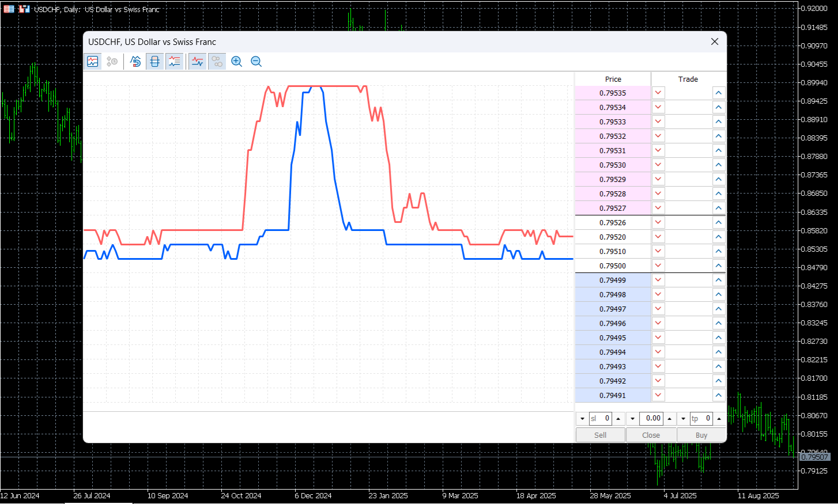Increase the take profit (tp) value
Screen dimensions: 838x504
coord(719,419)
